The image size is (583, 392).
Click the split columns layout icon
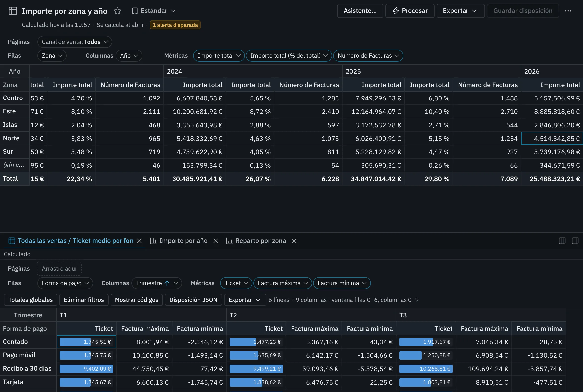[x=562, y=241]
